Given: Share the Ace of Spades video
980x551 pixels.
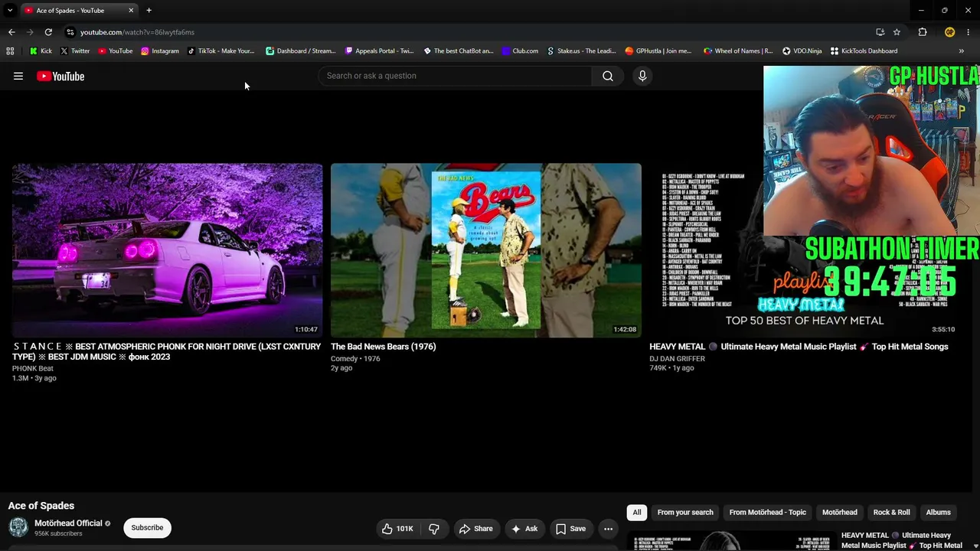Looking at the screenshot, I should point(475,529).
